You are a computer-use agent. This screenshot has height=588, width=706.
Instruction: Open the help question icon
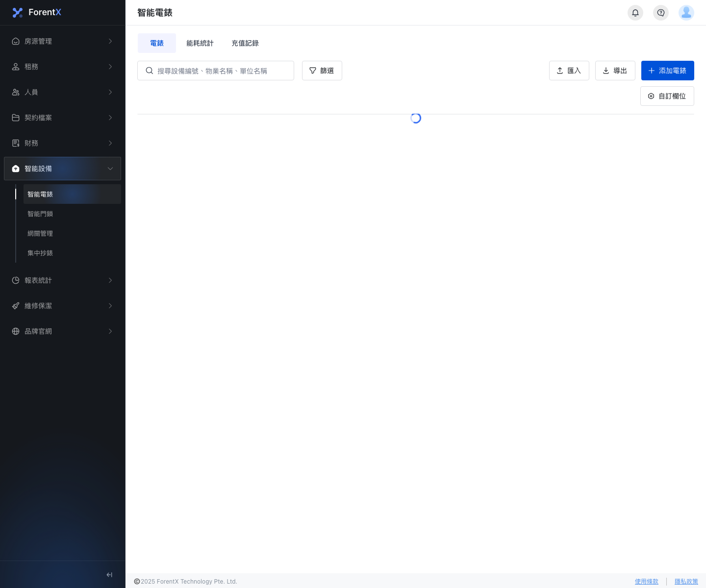pos(661,13)
